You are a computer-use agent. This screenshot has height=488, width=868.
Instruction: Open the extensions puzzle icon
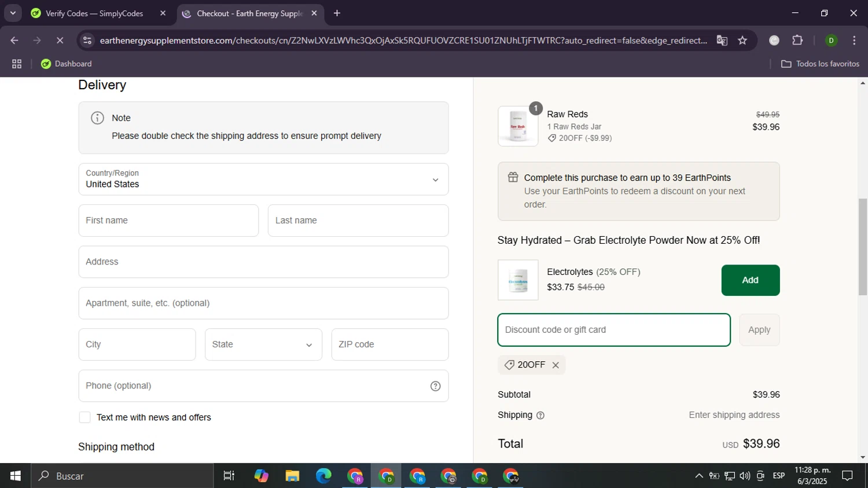(x=797, y=41)
